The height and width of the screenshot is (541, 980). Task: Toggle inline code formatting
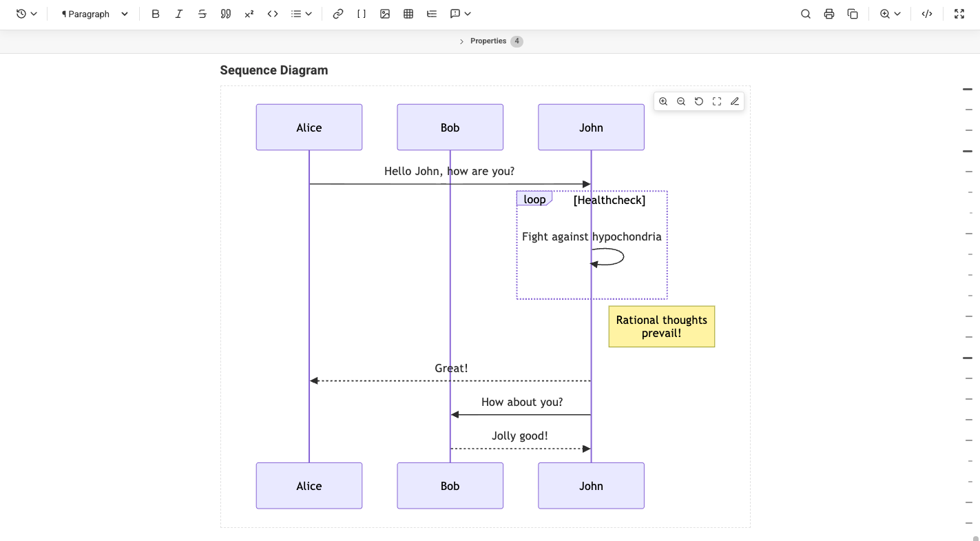point(273,14)
